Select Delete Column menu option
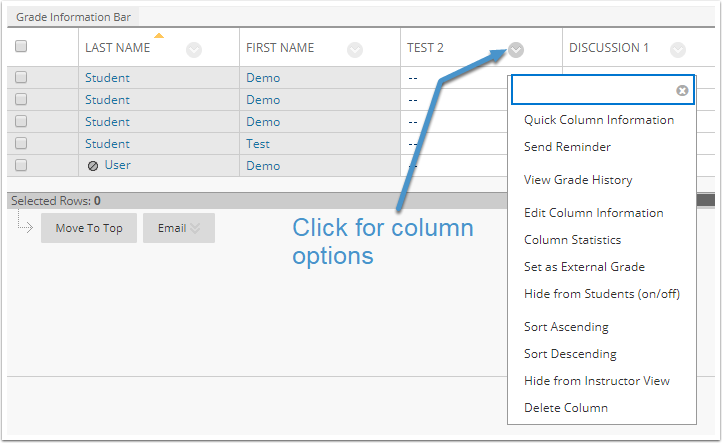 tap(566, 408)
